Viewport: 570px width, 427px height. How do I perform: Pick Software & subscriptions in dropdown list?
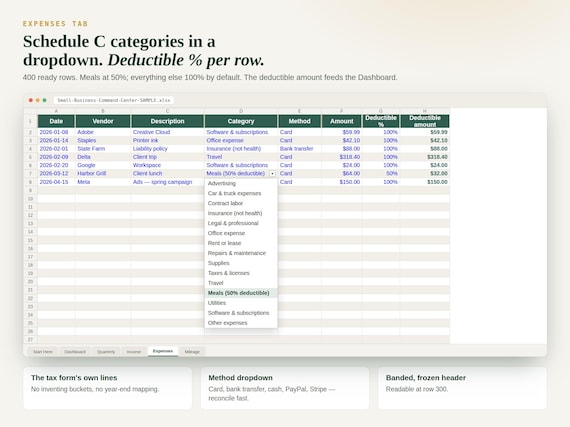(241, 313)
